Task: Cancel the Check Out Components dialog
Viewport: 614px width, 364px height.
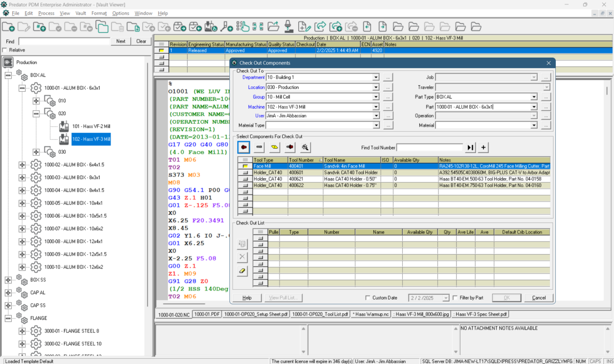Action: click(x=538, y=297)
